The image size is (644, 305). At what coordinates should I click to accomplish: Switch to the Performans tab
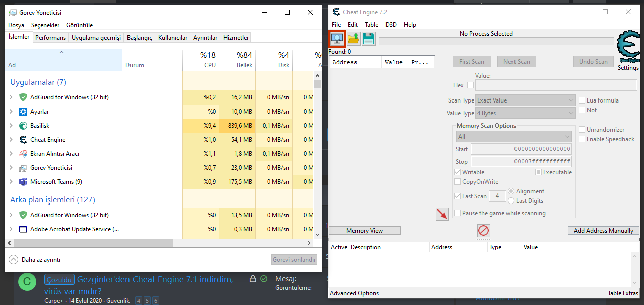(50, 38)
